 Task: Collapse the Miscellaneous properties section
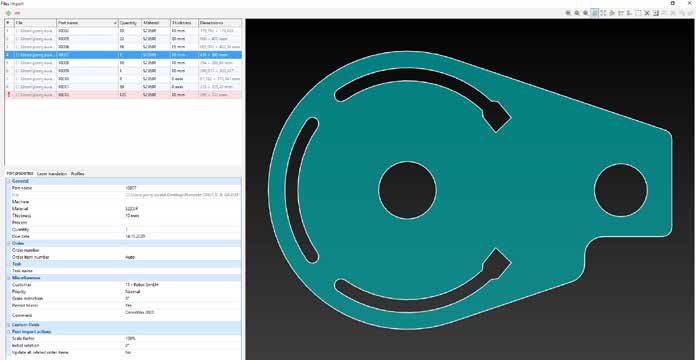tap(9, 277)
